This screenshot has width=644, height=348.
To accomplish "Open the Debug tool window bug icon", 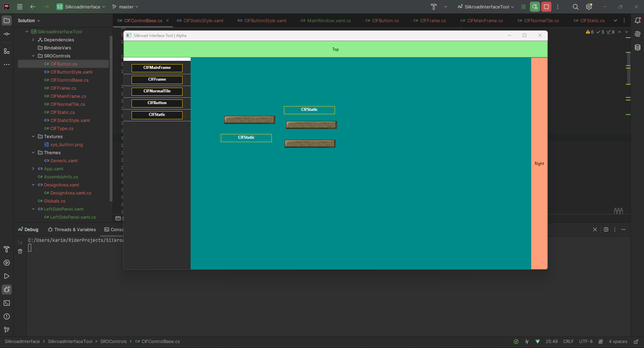I will coord(7,290).
